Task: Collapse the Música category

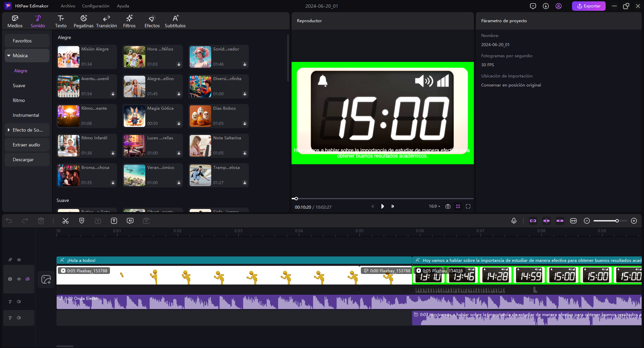Action: [x=9, y=55]
